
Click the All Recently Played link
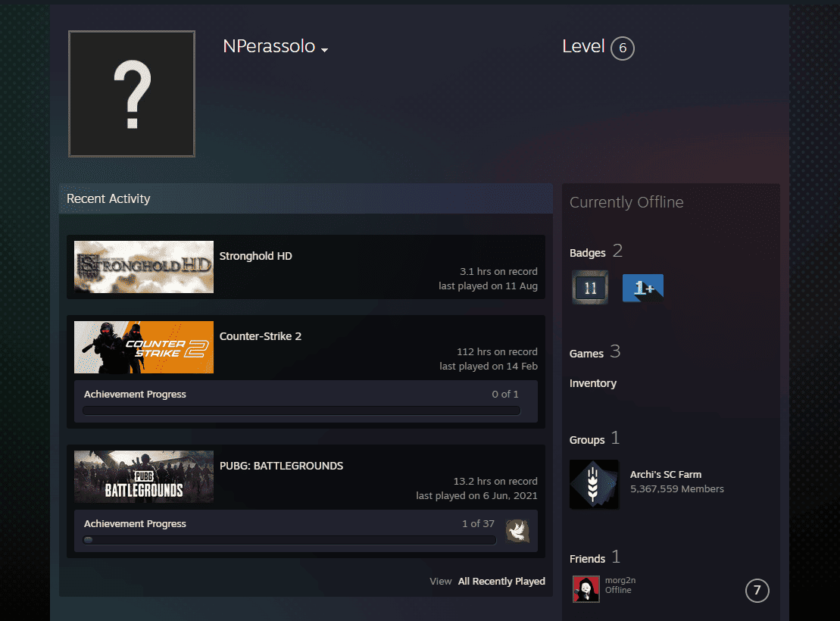[501, 582]
